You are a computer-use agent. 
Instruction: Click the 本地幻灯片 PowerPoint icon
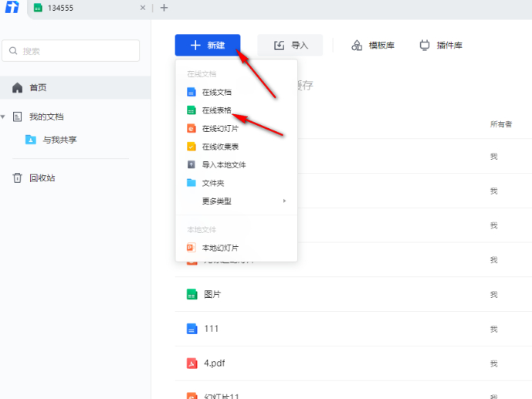tap(191, 248)
